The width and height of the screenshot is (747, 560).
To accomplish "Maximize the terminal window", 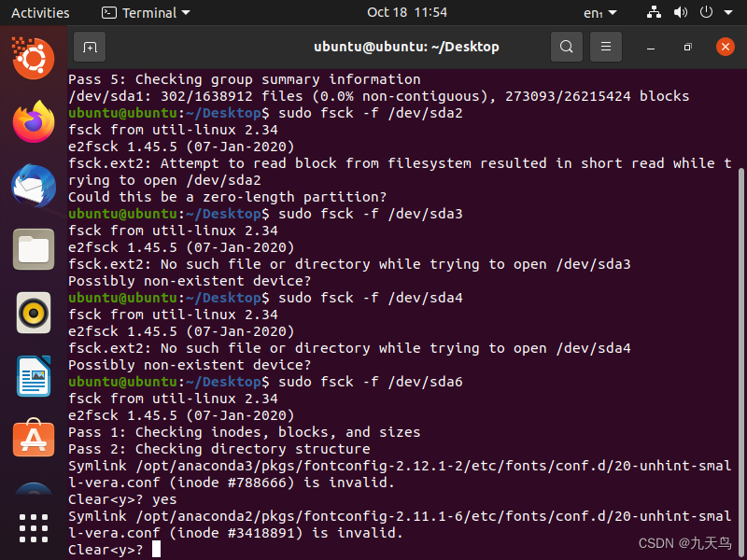I will [687, 47].
